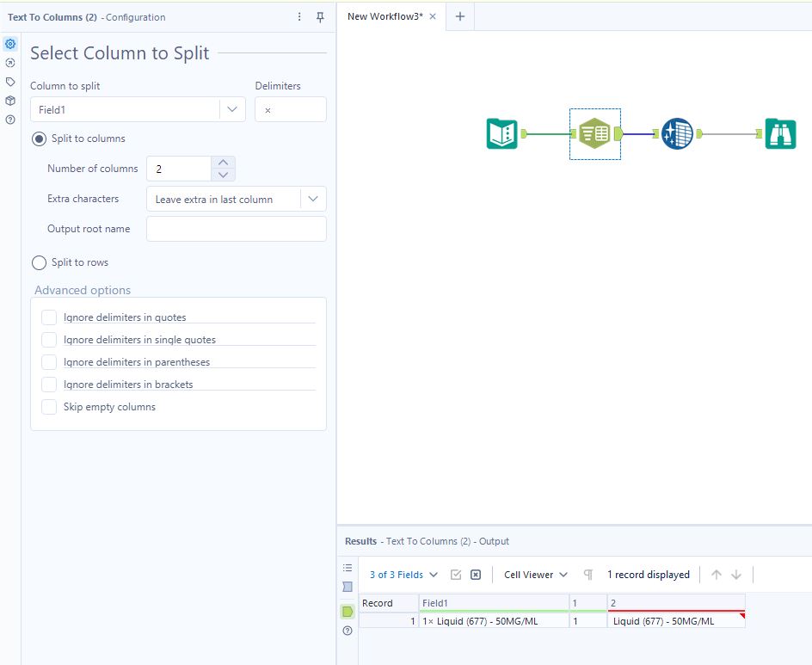Open the Browse tool (binoculars) on the canvas
The image size is (812, 665).
779,134
